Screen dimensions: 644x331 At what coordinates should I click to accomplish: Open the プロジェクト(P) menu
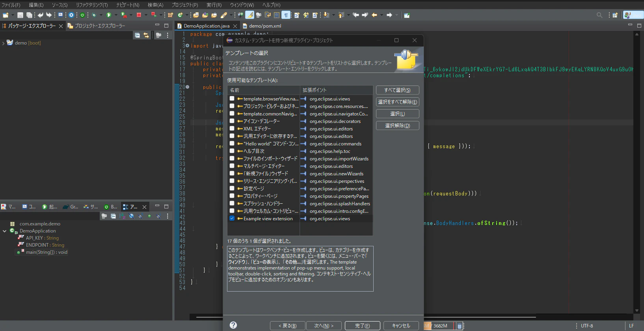coord(185,5)
